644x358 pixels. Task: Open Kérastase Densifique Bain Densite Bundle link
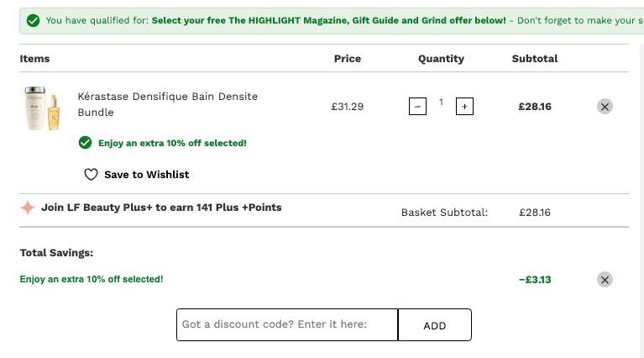coord(168,104)
